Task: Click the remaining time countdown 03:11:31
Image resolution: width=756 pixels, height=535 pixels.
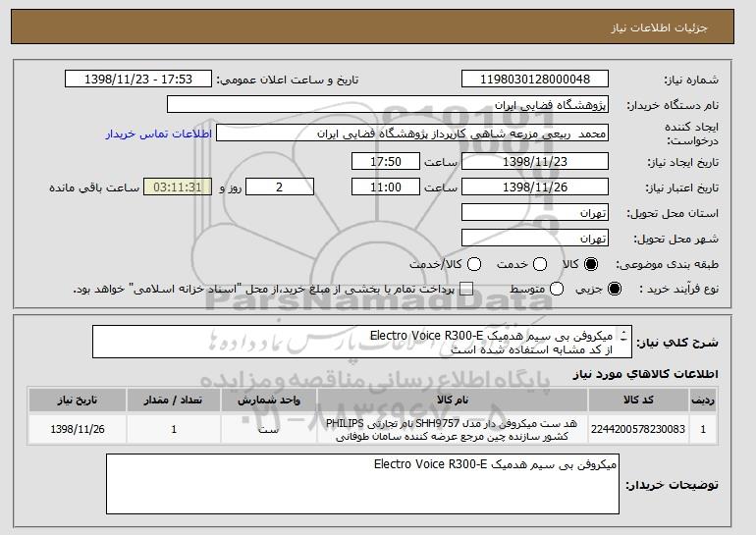Action: tap(178, 187)
